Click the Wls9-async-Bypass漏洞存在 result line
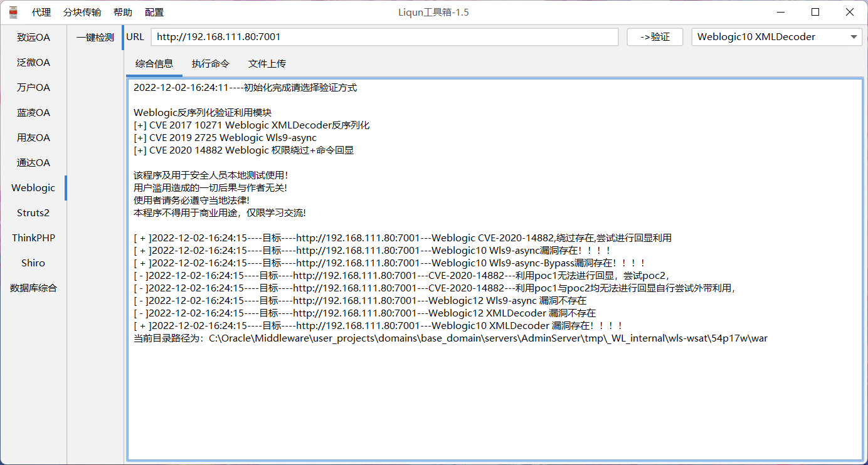The image size is (868, 465). coord(389,263)
